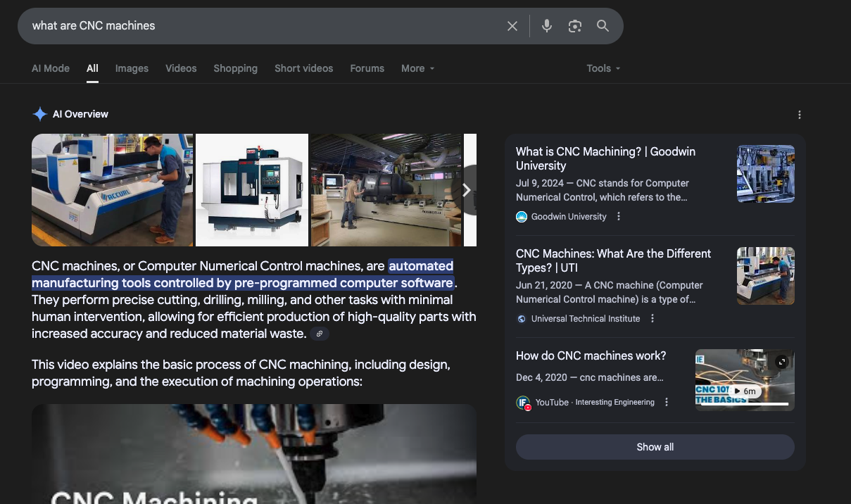Screen dimensions: 851x504
Task: Expand the More search filters dropdown
Action: pyautogui.click(x=417, y=68)
